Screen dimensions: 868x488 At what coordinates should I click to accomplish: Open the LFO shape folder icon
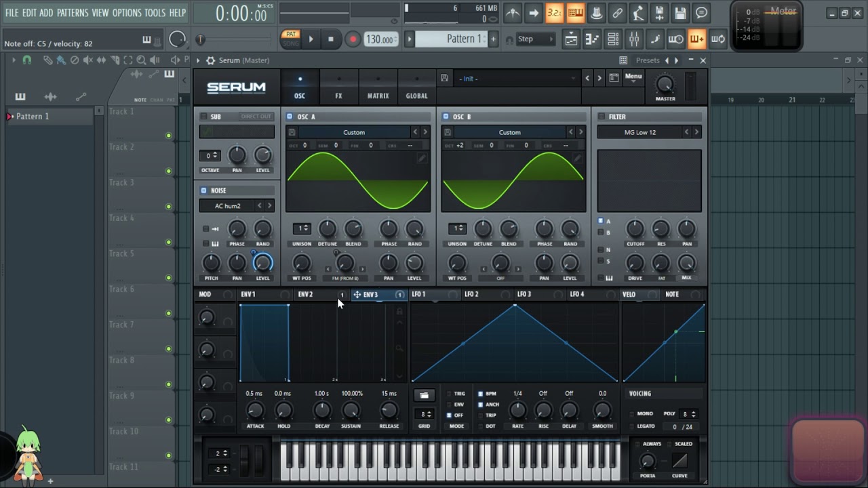pyautogui.click(x=424, y=395)
